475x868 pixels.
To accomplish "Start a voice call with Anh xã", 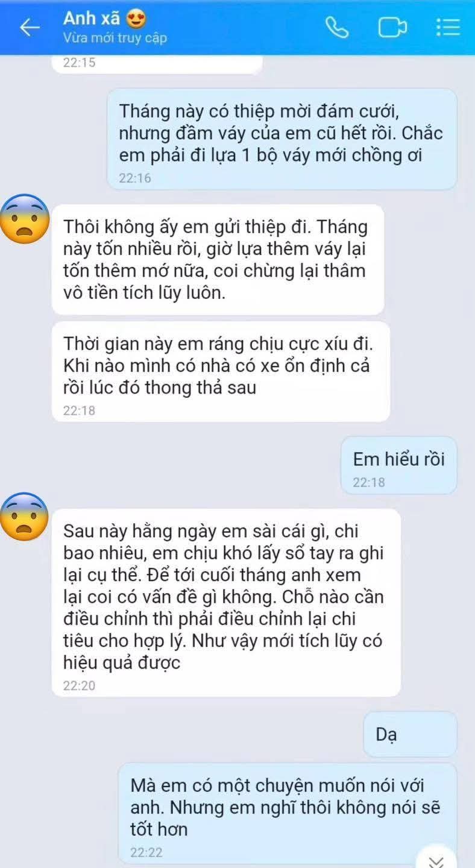I will click(x=335, y=27).
